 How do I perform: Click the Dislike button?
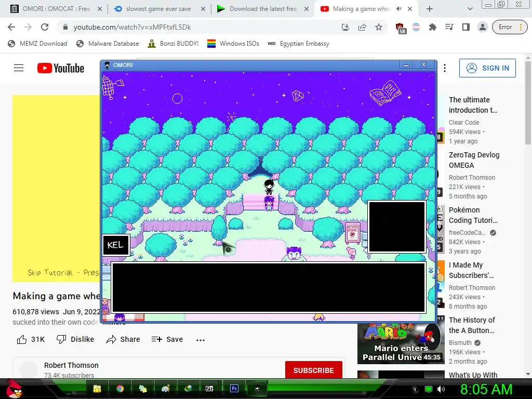(x=75, y=339)
